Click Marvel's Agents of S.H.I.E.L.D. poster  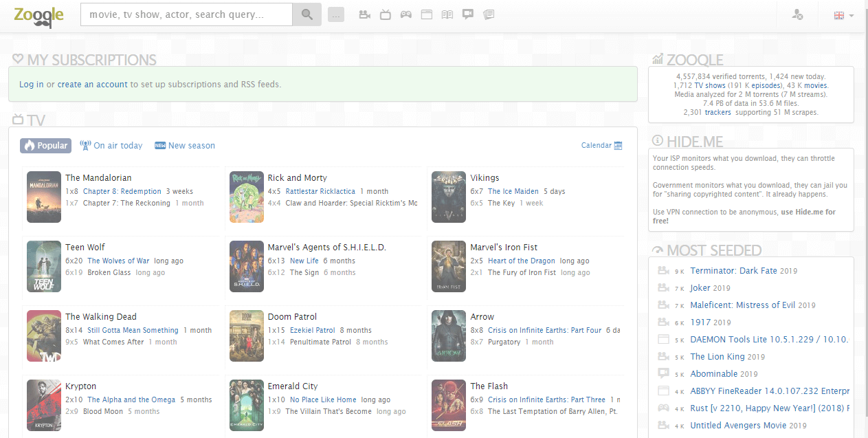(247, 266)
